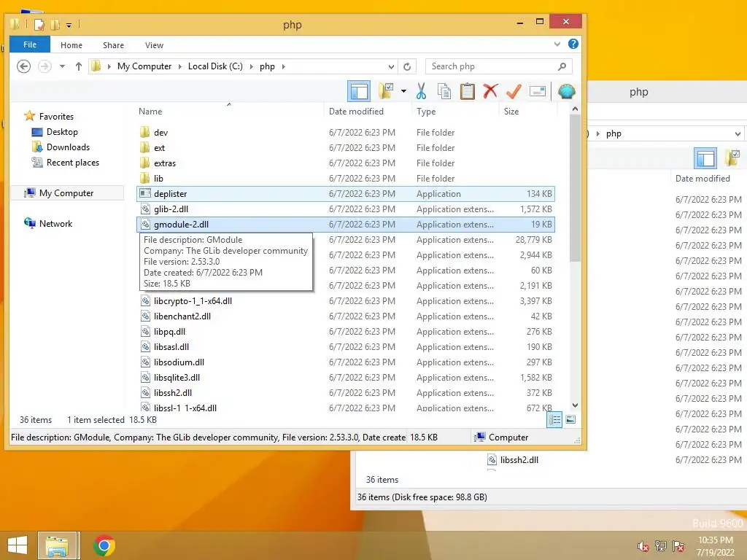Click Local Disk (C:) in the breadcrumb
747x560 pixels.
(215, 66)
